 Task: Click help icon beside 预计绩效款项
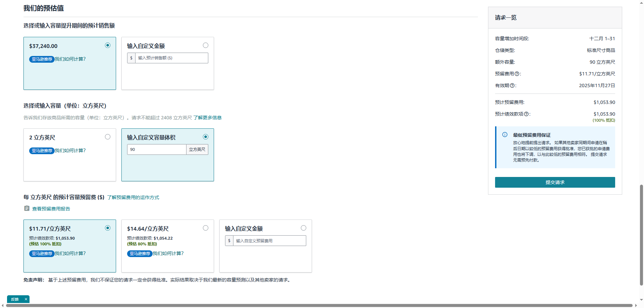coord(526,114)
